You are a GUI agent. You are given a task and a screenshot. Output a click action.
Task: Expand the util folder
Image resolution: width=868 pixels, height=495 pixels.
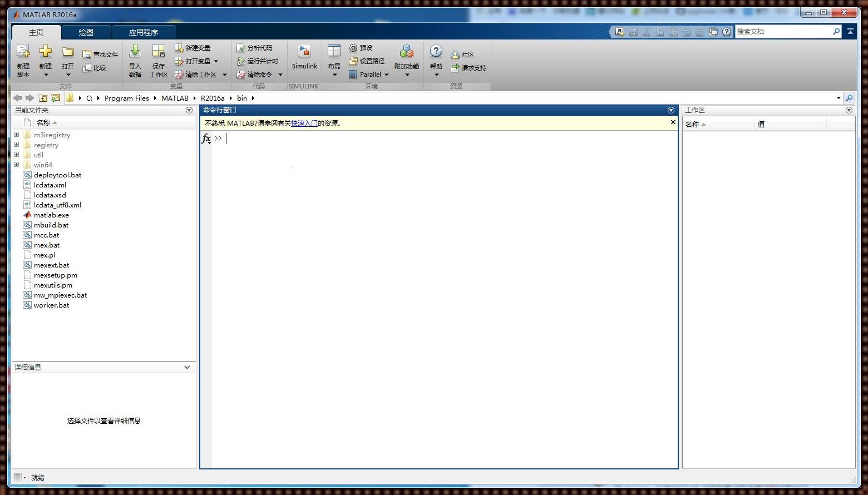pyautogui.click(x=16, y=155)
